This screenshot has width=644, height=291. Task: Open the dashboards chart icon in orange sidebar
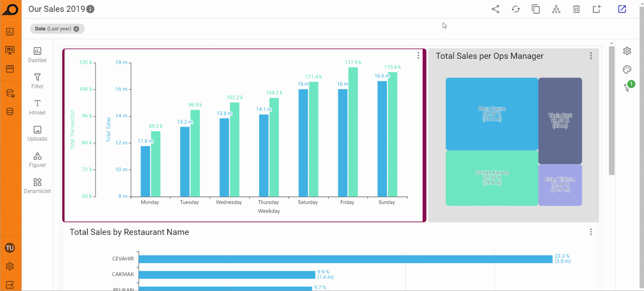(10, 31)
